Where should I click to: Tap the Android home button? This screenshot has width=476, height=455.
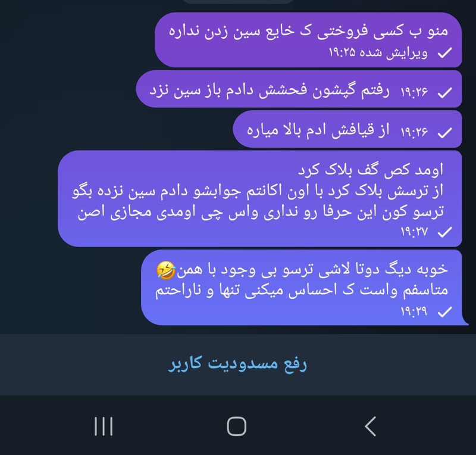(x=236, y=426)
